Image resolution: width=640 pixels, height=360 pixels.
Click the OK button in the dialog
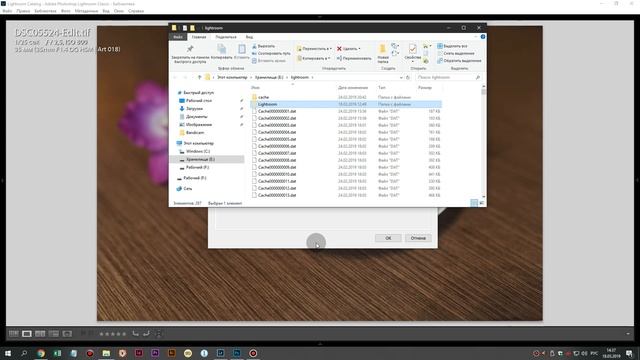pyautogui.click(x=388, y=238)
